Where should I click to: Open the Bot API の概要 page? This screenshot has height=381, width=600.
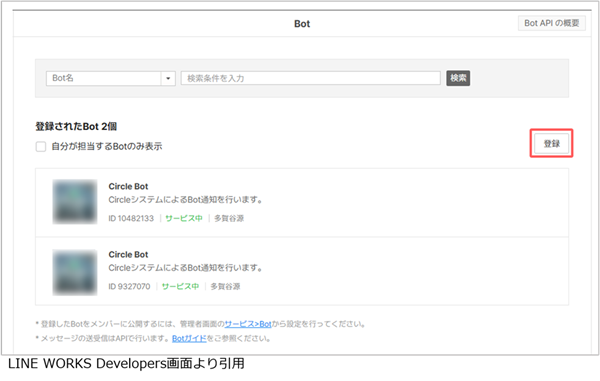click(551, 23)
